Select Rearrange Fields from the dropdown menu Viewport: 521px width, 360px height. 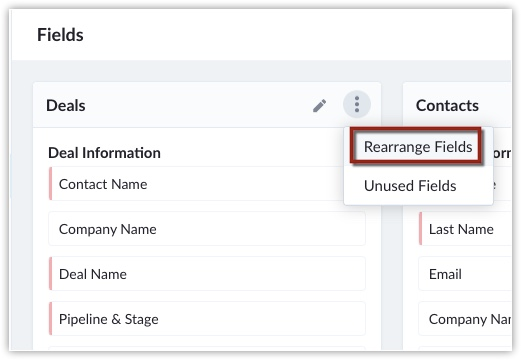click(x=418, y=147)
